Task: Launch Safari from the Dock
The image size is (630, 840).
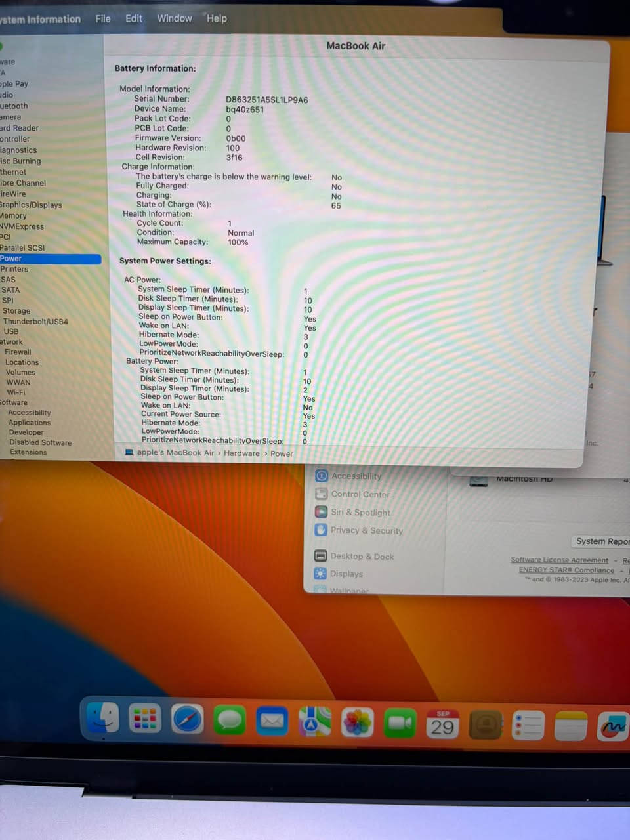Action: click(x=188, y=720)
